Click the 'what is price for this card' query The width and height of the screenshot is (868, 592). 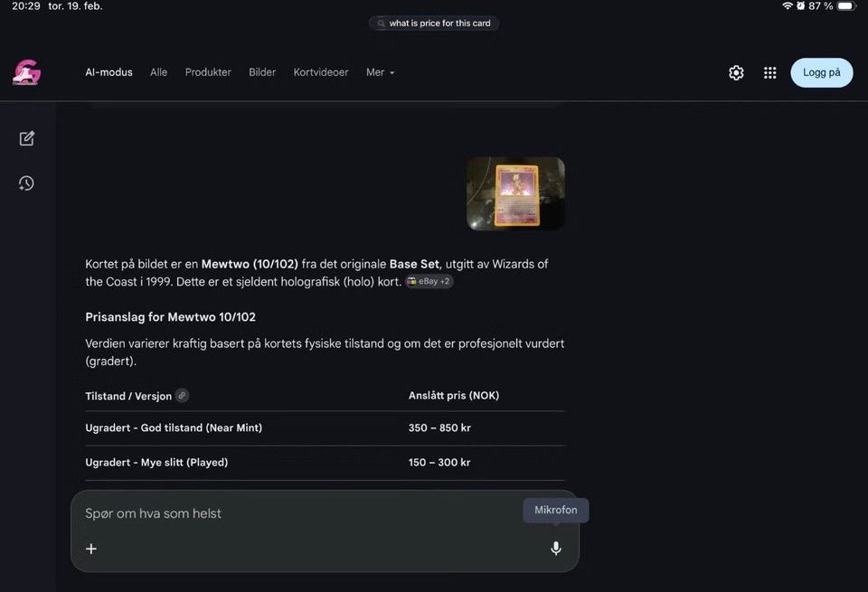coord(439,23)
